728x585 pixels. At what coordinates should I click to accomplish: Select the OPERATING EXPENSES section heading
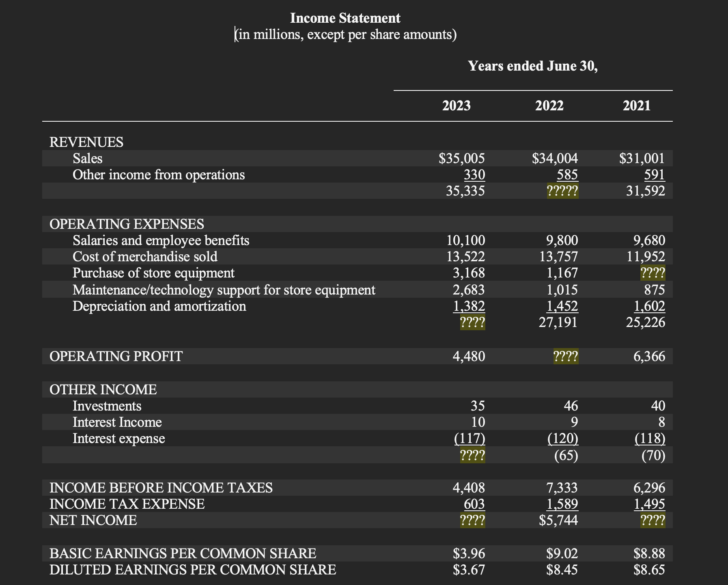(x=126, y=224)
